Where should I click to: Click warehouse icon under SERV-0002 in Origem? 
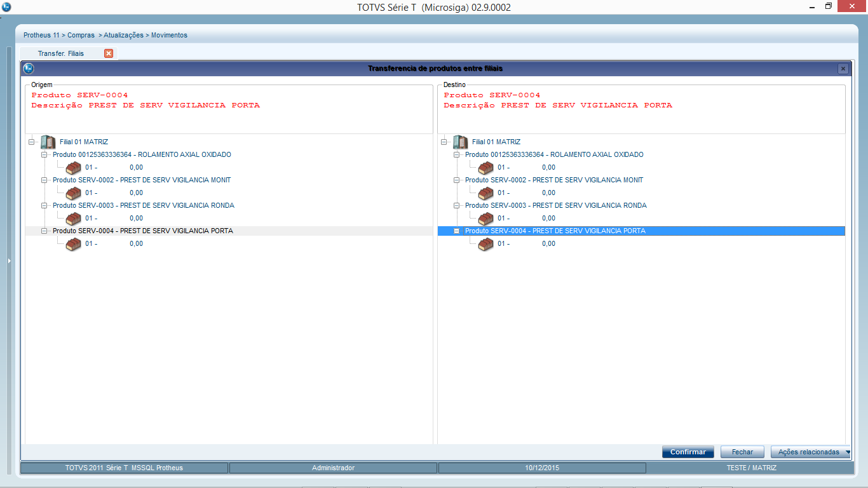point(74,193)
